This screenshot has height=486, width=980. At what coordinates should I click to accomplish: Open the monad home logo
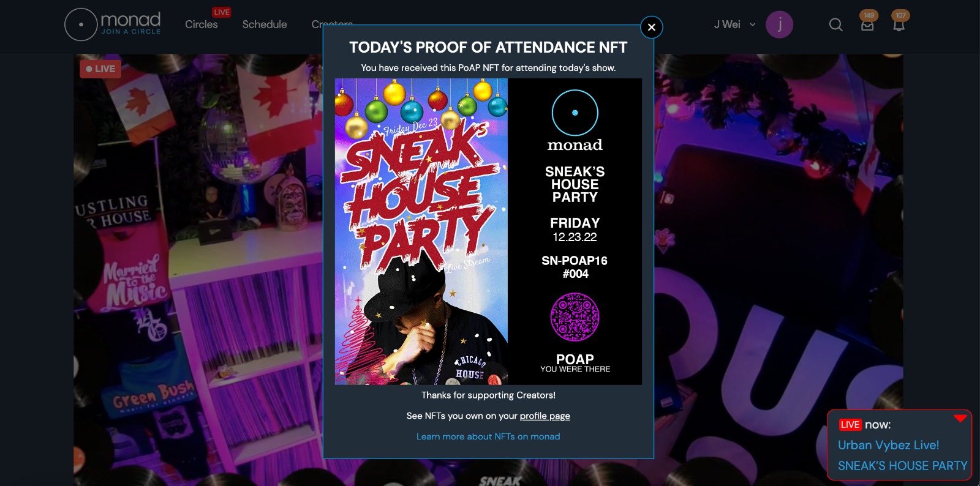coord(113,24)
